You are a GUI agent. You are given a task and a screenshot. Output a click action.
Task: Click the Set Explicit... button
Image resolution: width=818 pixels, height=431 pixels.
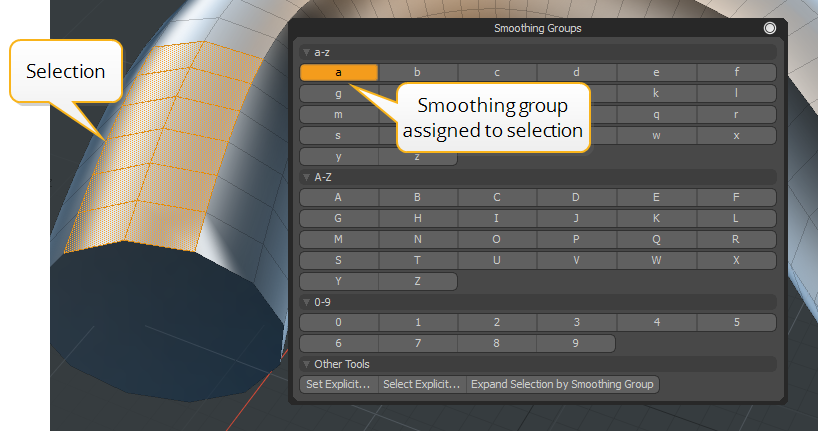tap(339, 384)
